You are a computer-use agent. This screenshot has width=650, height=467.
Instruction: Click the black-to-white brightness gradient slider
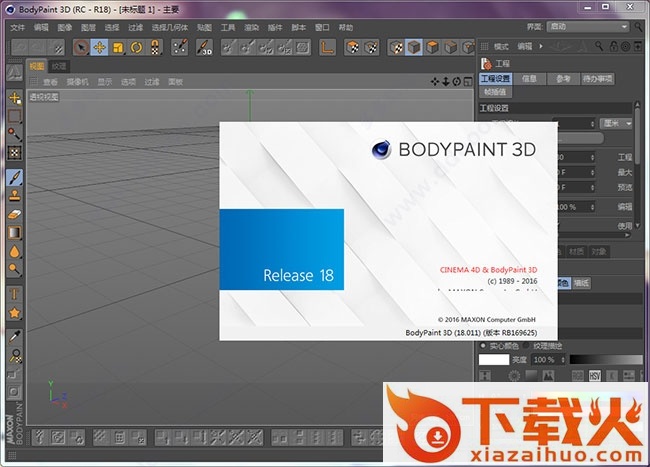(x=606, y=360)
